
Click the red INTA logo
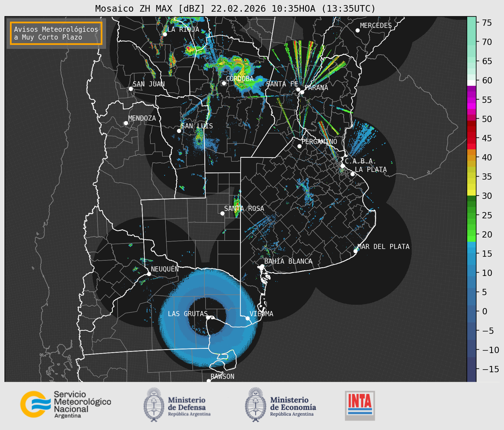tap(360, 405)
